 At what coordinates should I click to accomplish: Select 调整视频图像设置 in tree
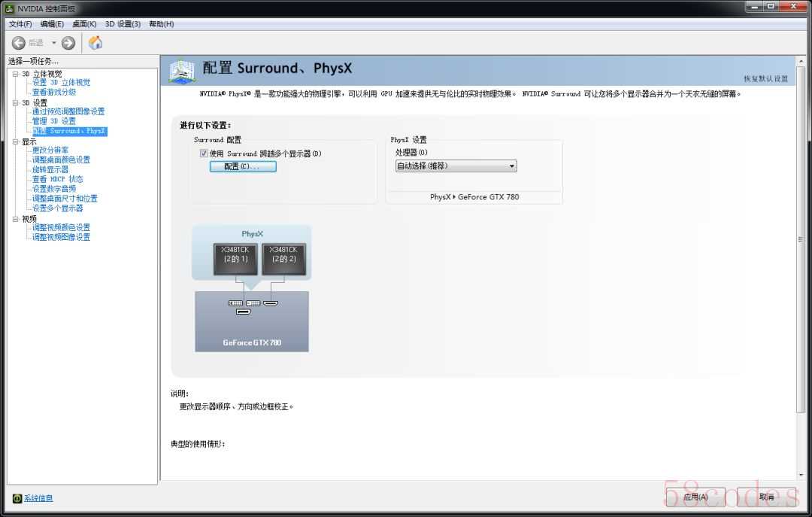pos(61,238)
